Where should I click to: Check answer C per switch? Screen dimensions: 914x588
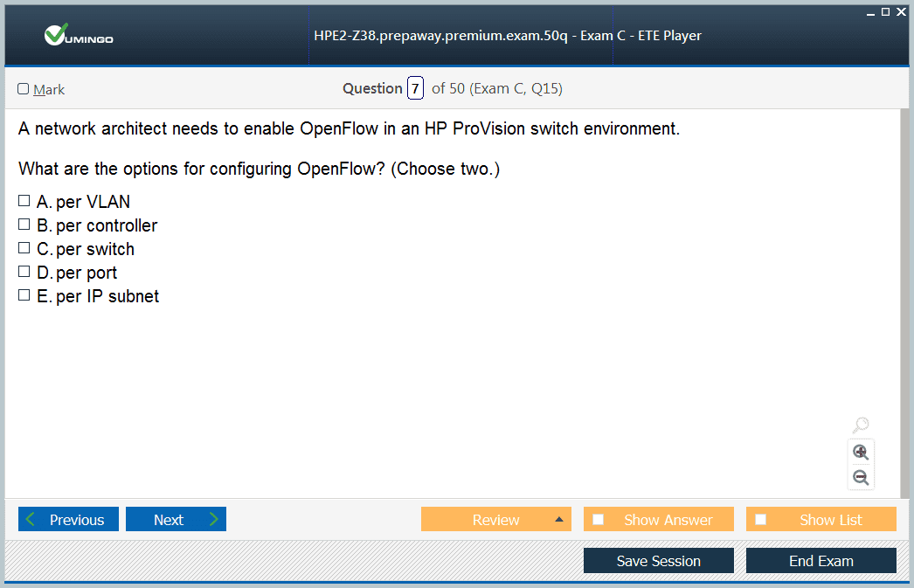pyautogui.click(x=24, y=247)
